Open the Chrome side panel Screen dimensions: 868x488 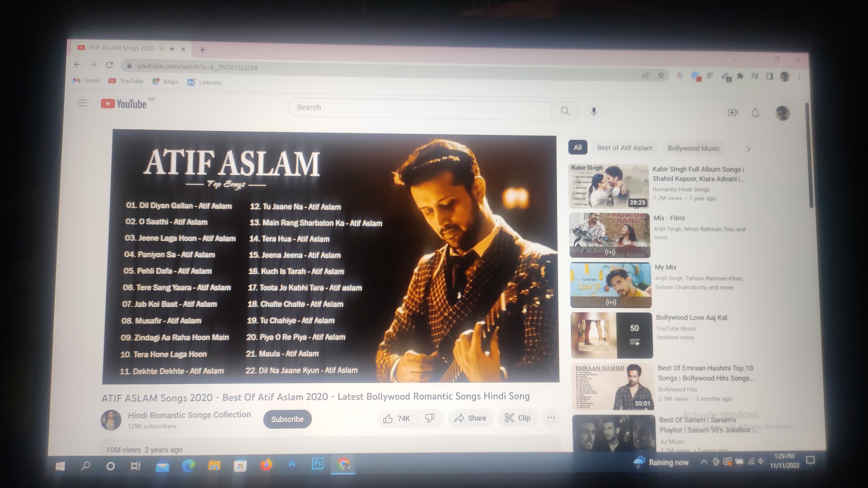(770, 76)
